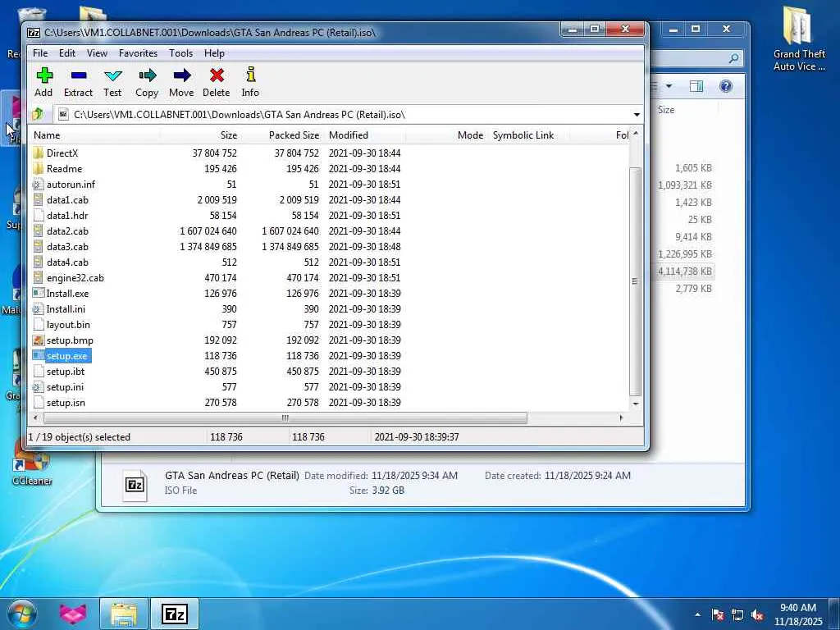Screen dimensions: 840x630
Task: Open the Edit menu
Action: click(x=67, y=53)
